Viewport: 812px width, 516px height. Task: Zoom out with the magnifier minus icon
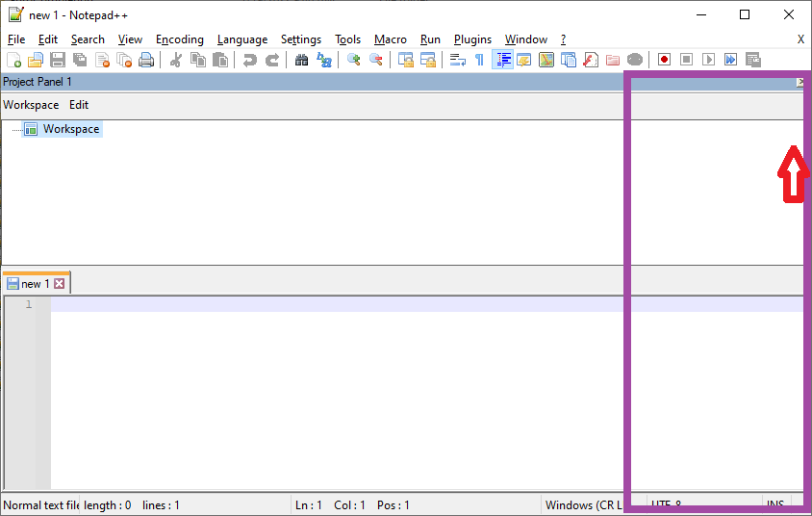(376, 60)
